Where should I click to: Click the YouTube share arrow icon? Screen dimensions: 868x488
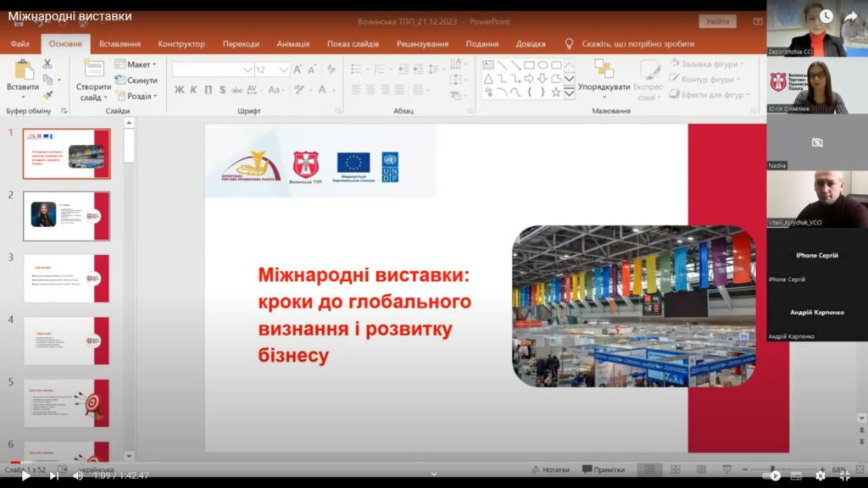pos(851,17)
